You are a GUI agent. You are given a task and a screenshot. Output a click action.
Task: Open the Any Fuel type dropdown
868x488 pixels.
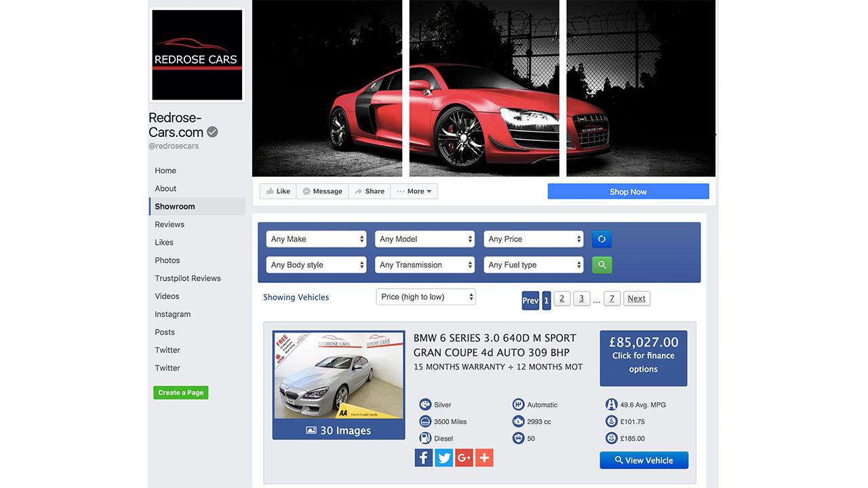tap(534, 265)
